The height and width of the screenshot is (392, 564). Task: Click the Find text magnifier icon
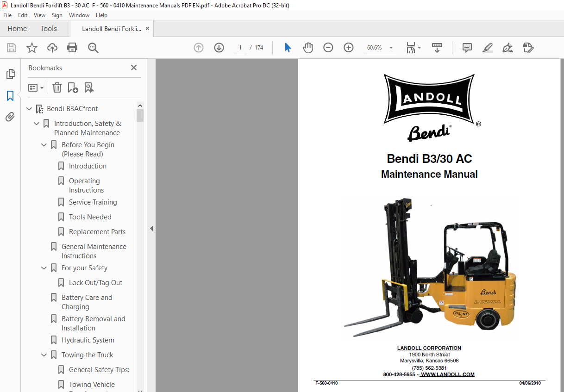coord(94,48)
